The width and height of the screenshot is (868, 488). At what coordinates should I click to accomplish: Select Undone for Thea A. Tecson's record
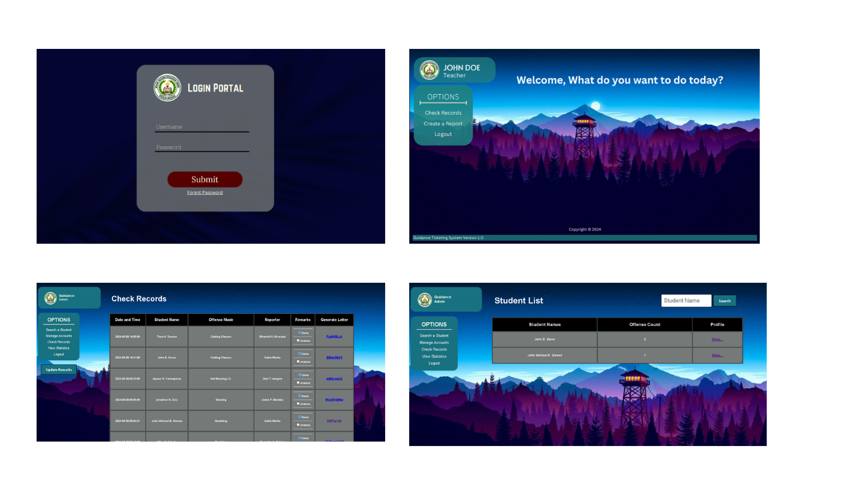pos(299,341)
